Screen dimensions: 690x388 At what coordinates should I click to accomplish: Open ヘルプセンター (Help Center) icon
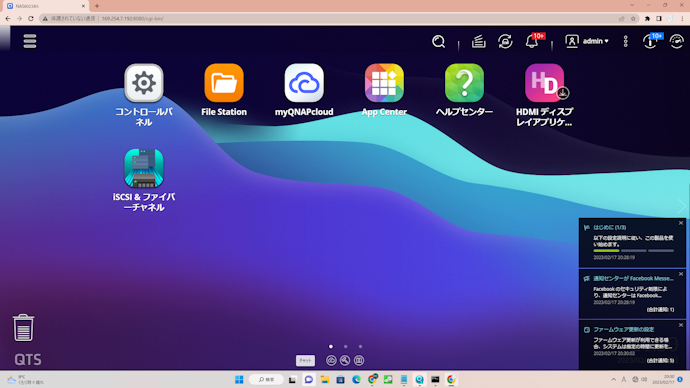[x=464, y=83]
